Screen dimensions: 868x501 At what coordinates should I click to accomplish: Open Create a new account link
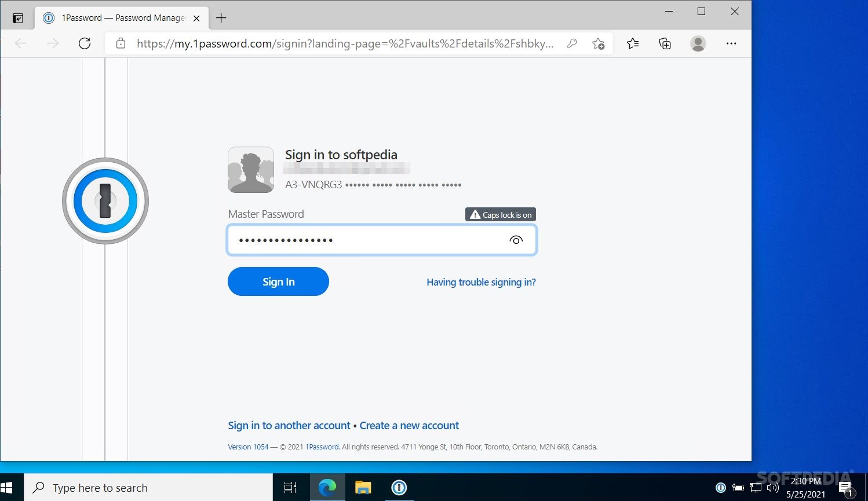click(x=409, y=425)
